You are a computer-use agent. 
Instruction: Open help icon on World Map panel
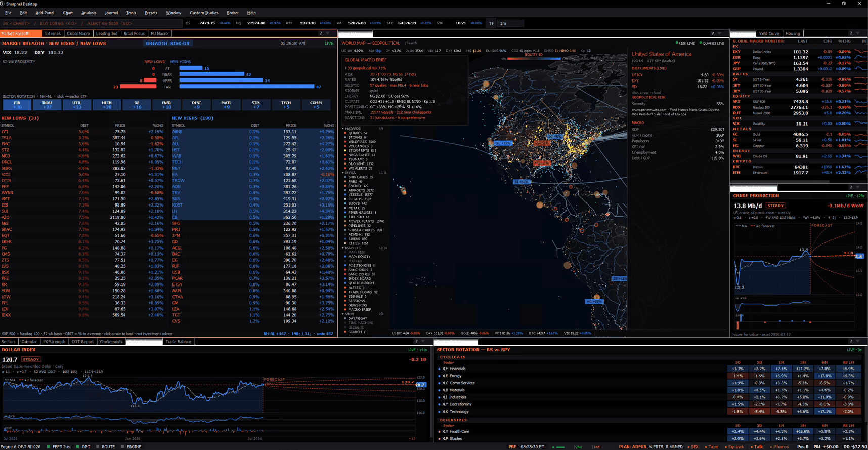[713, 33]
